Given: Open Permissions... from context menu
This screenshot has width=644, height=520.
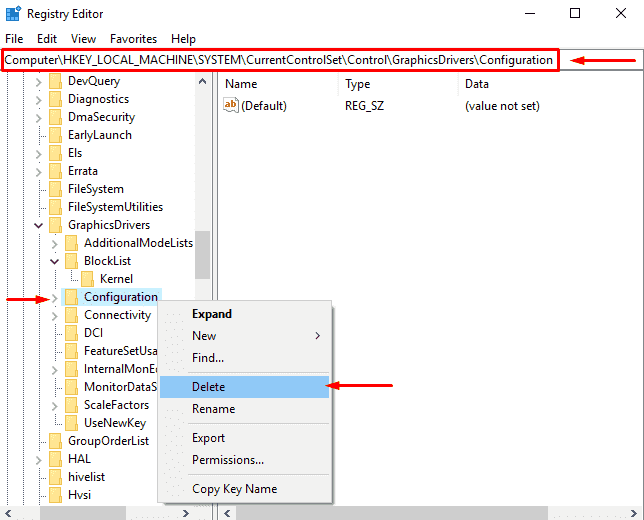Looking at the screenshot, I should (x=244, y=460).
